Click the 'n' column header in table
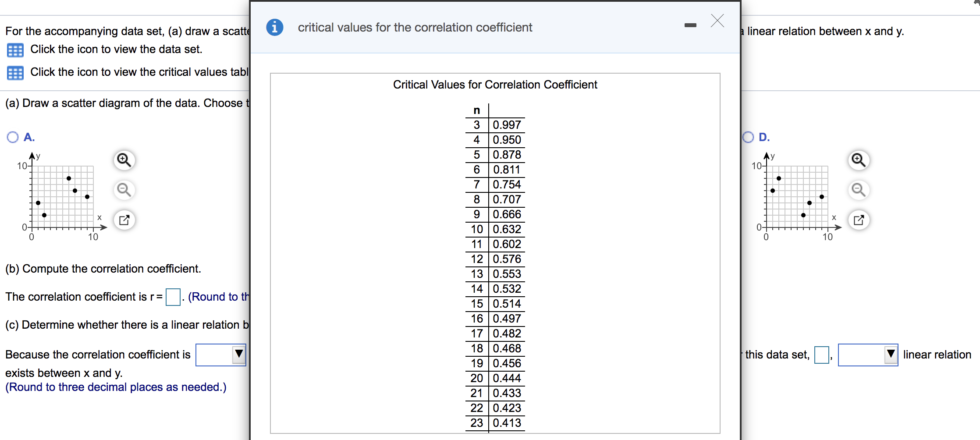The width and height of the screenshot is (980, 440). [477, 110]
